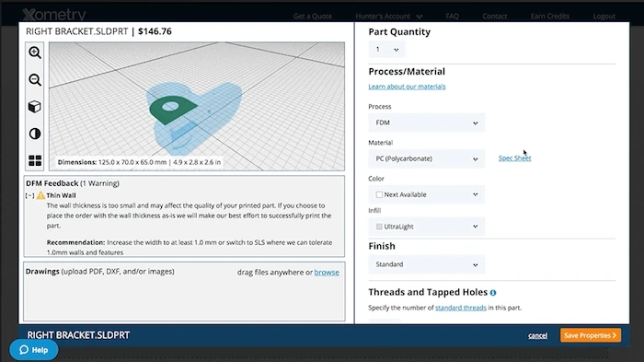
Task: Click the RIGHT BRACKET.SLDPRT price title
Action: click(98, 31)
